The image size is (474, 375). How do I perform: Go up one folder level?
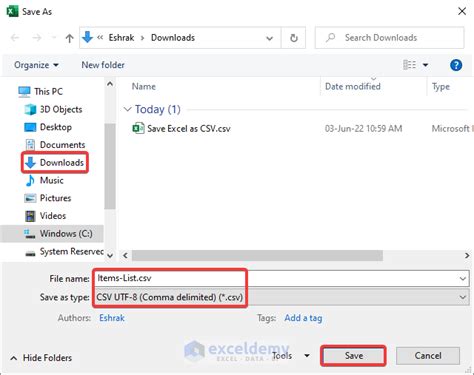pyautogui.click(x=69, y=38)
